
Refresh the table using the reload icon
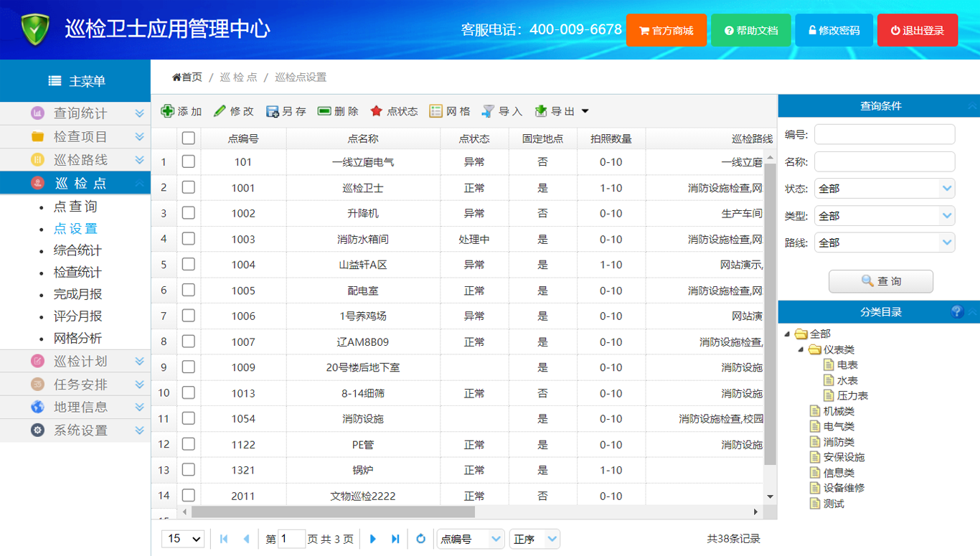click(421, 539)
